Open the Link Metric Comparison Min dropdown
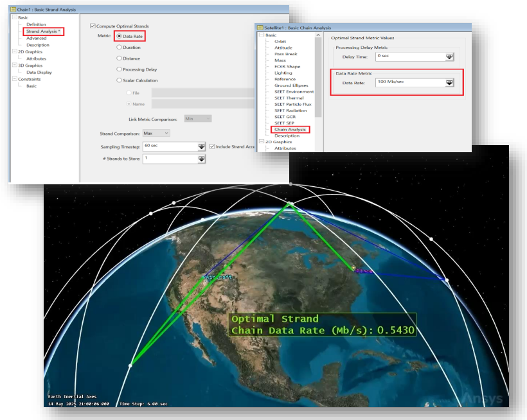Viewport: 527px width, 420px height. tap(198, 119)
